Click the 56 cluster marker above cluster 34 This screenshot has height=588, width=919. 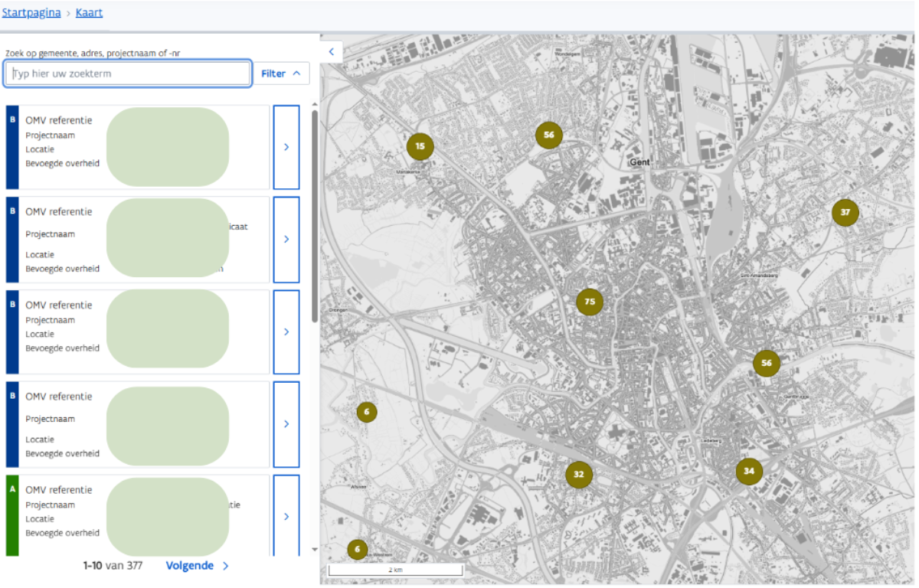click(766, 363)
